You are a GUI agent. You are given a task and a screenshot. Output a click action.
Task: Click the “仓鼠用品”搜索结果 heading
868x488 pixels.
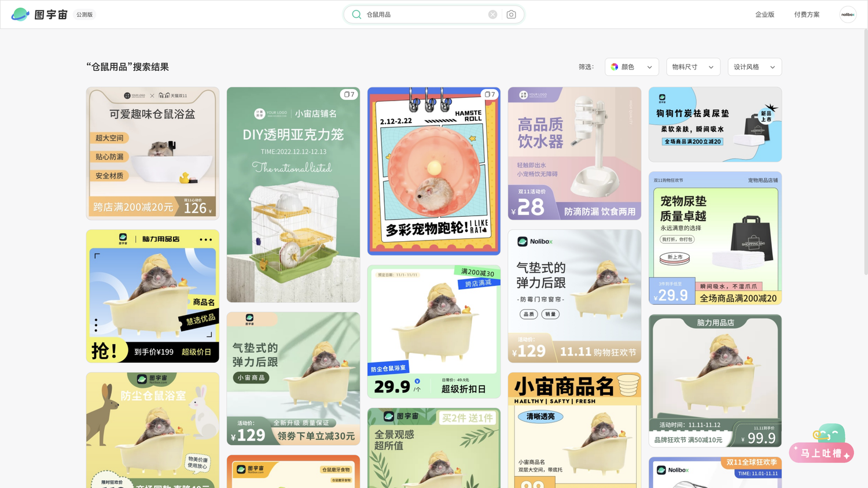(x=128, y=67)
